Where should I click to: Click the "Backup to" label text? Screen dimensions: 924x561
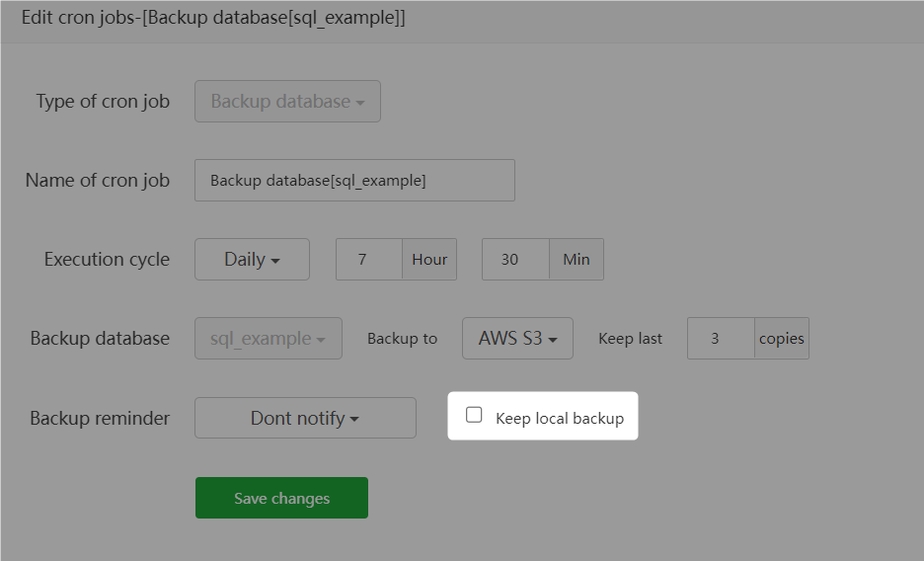click(x=402, y=339)
